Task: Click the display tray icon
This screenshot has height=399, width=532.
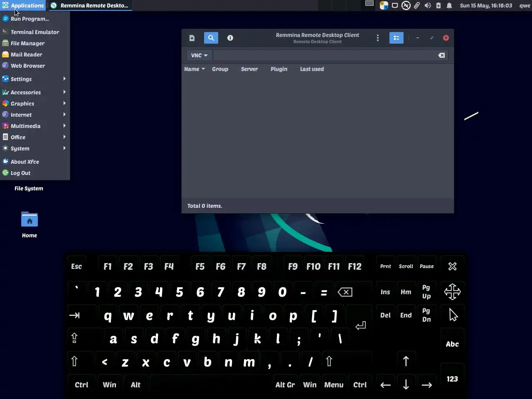Action: (395, 5)
